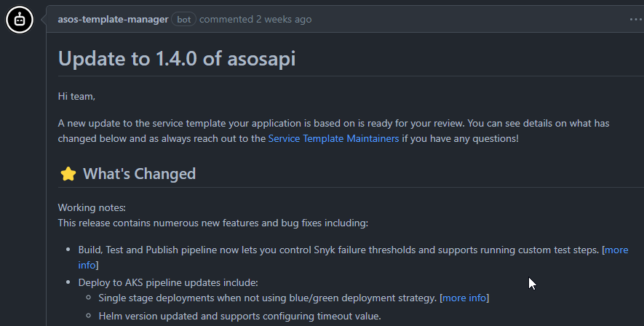This screenshot has width=644, height=326.
Task: Click "Deploy to AKS pipeline updates include:" bullet
Action: [168, 282]
